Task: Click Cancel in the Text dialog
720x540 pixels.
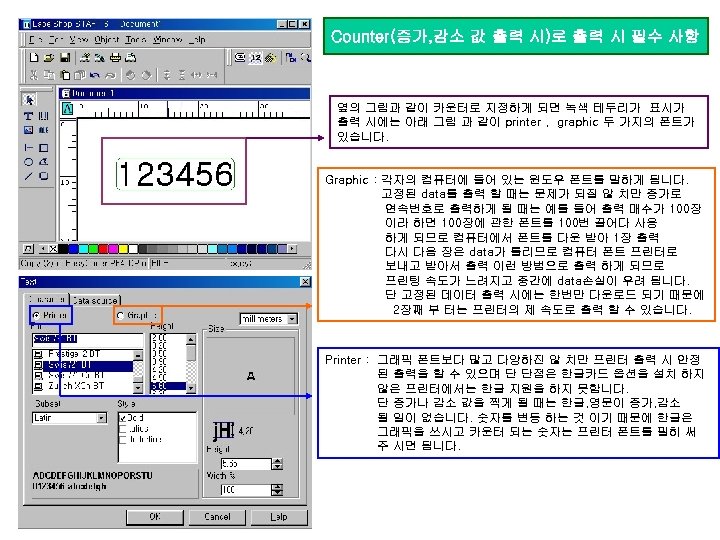Action: click(217, 517)
